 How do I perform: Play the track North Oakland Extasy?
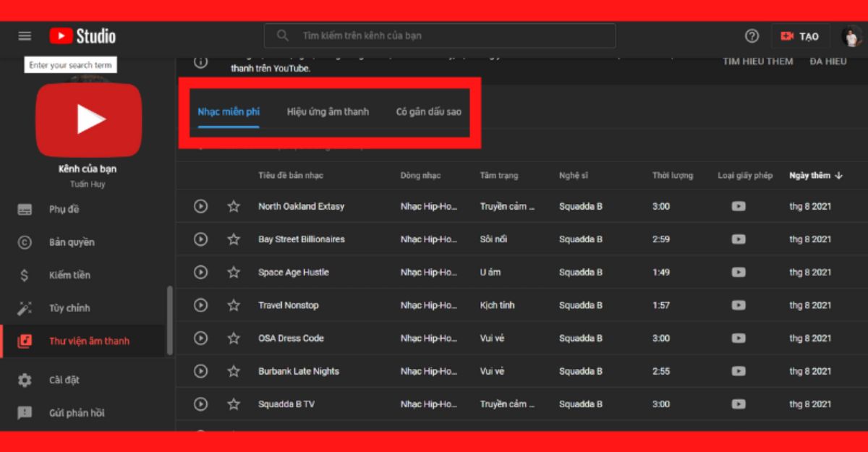point(201,206)
